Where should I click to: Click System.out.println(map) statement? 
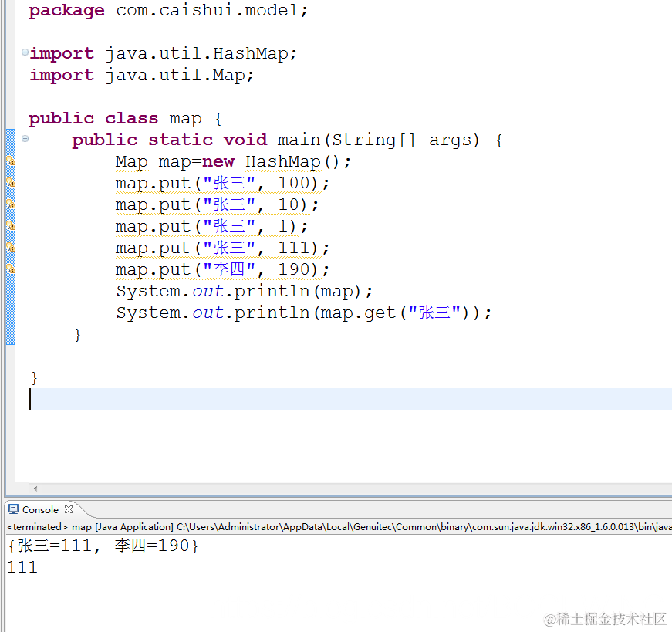point(245,292)
